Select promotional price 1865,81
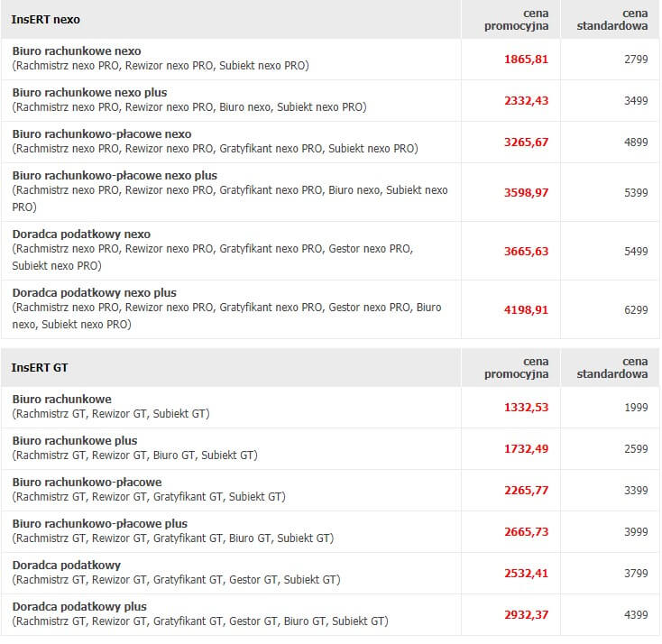This screenshot has width=662, height=644. (x=526, y=60)
